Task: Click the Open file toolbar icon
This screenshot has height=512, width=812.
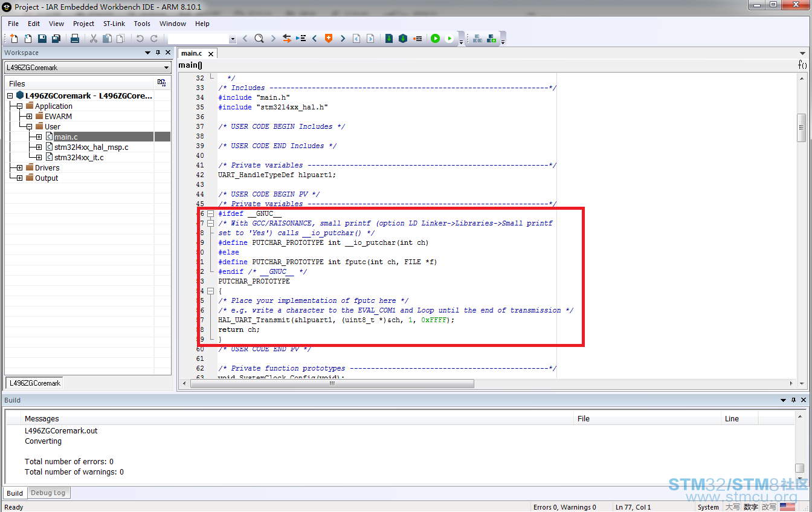Action: (x=28, y=39)
